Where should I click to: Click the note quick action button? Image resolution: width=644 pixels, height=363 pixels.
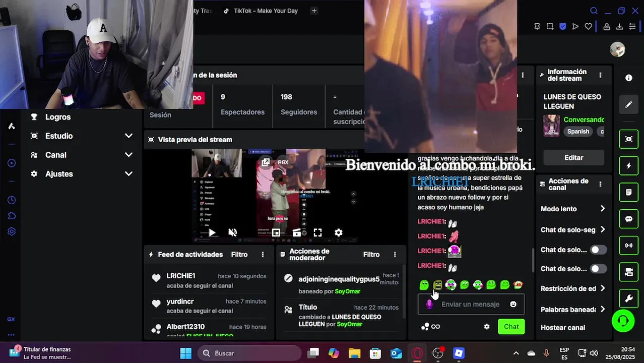click(628, 193)
